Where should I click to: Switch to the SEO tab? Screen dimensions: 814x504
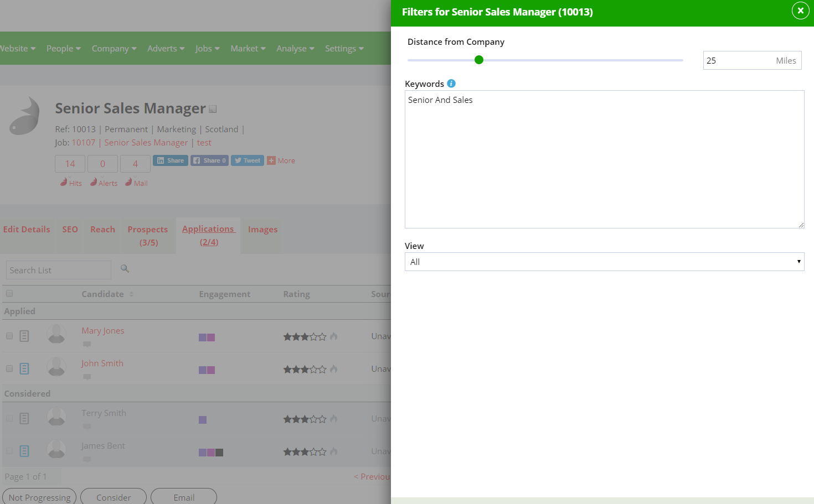[70, 229]
